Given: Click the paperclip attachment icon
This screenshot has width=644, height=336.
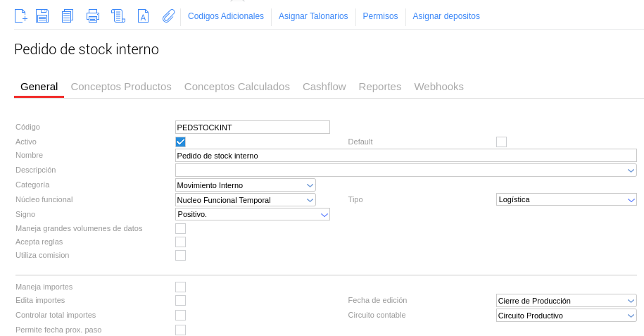Looking at the screenshot, I should click(x=168, y=15).
